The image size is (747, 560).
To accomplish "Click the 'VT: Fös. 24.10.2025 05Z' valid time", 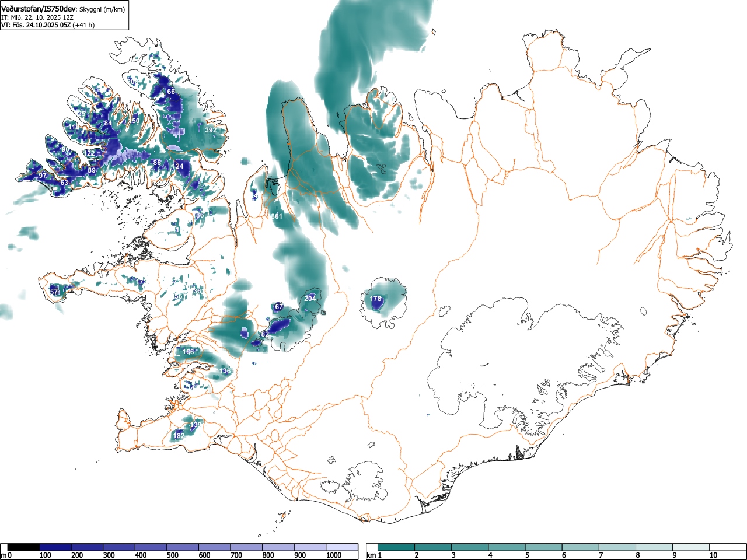I will click(x=36, y=25).
